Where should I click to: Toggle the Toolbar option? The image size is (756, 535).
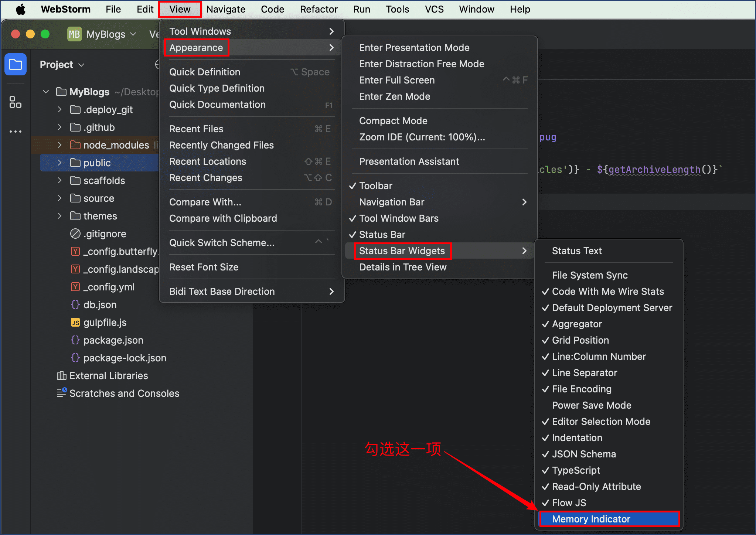[439, 186]
